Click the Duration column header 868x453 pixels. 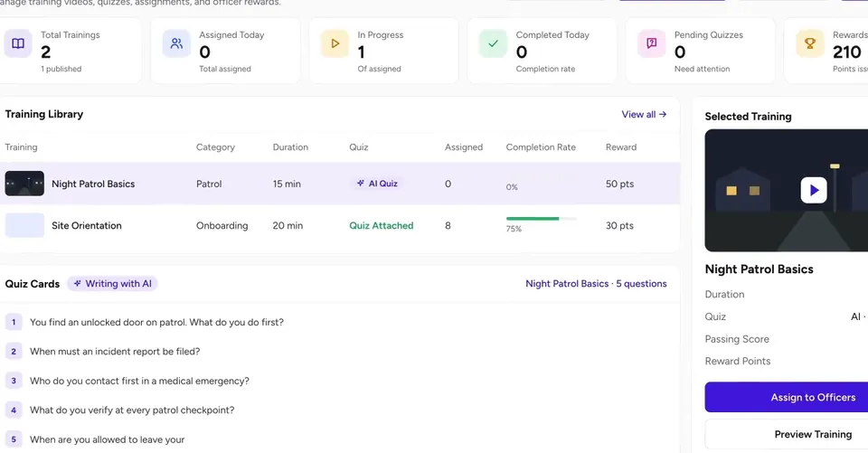pyautogui.click(x=290, y=146)
